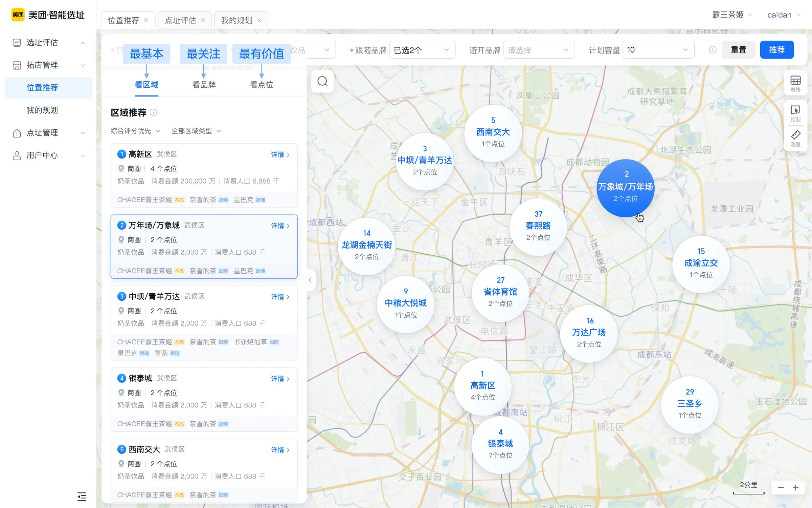Click the 点址管理 sidebar icon
The height and width of the screenshot is (508, 812).
pyautogui.click(x=17, y=133)
